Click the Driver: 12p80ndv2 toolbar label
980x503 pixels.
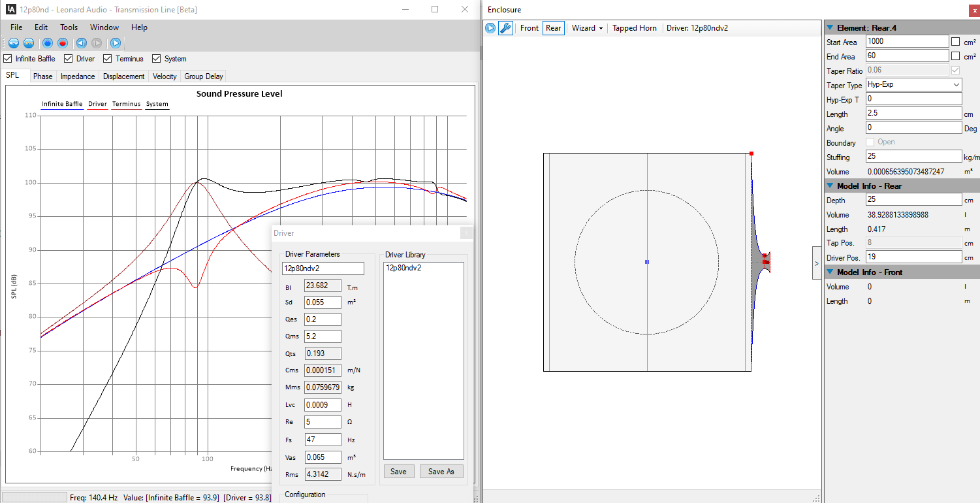coord(697,28)
